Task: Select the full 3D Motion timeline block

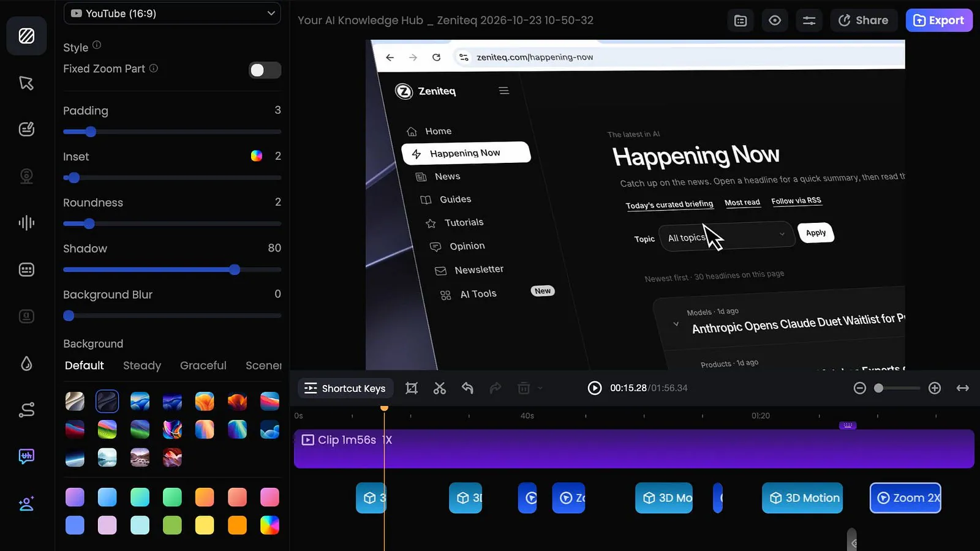Action: click(802, 498)
